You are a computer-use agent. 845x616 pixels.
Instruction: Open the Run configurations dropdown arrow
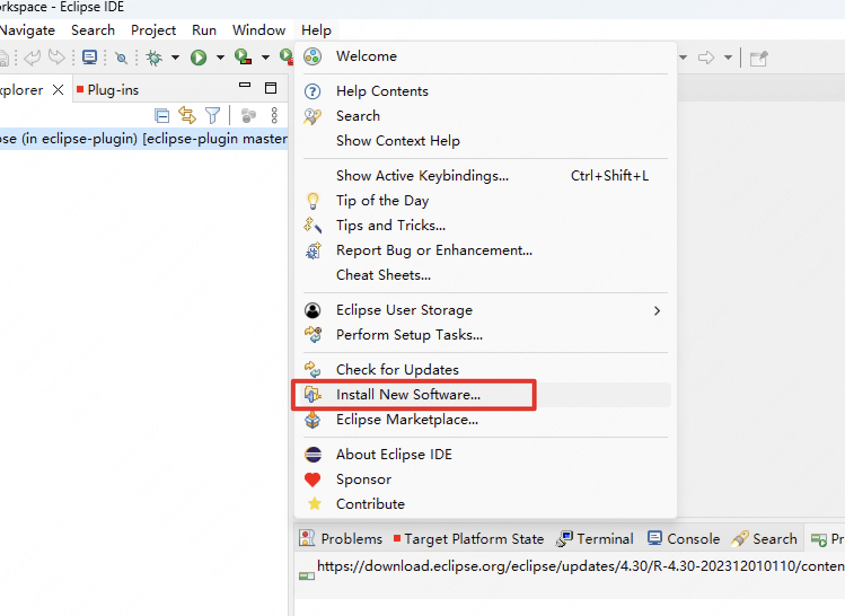point(221,58)
